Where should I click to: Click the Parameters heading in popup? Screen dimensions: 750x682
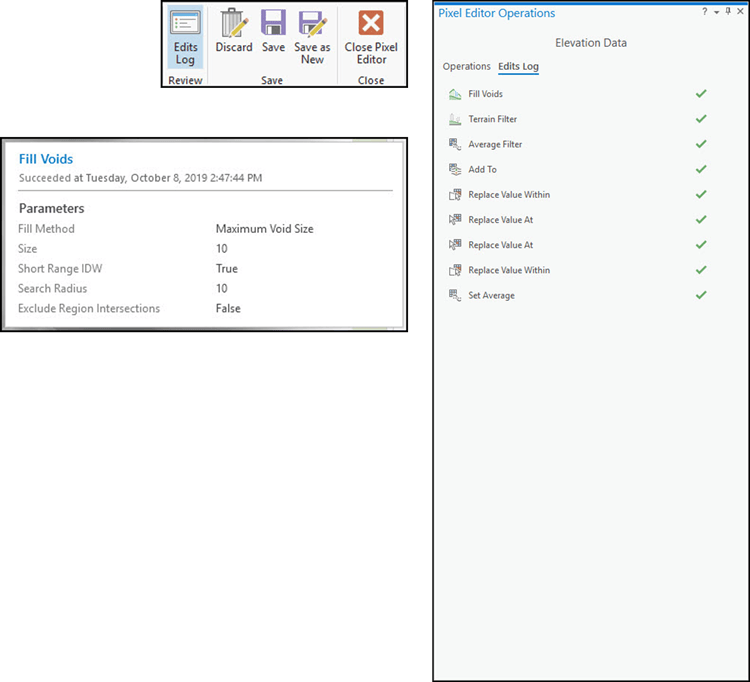pyautogui.click(x=52, y=208)
